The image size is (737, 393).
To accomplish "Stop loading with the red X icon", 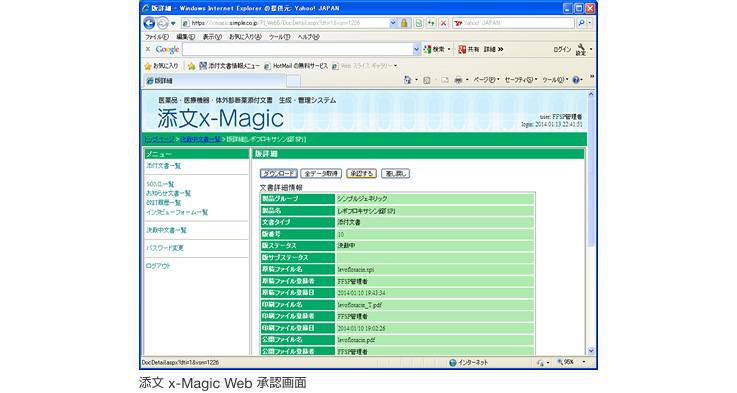I will 443,23.
